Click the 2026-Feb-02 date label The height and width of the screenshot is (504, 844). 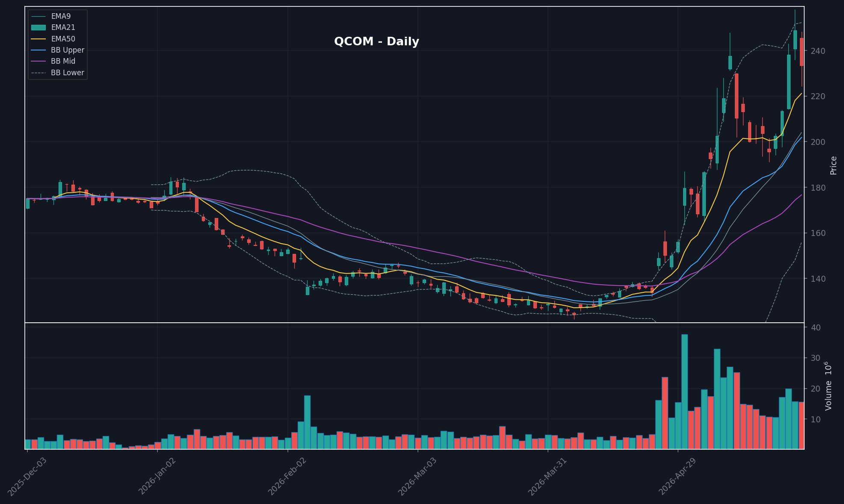287,476
